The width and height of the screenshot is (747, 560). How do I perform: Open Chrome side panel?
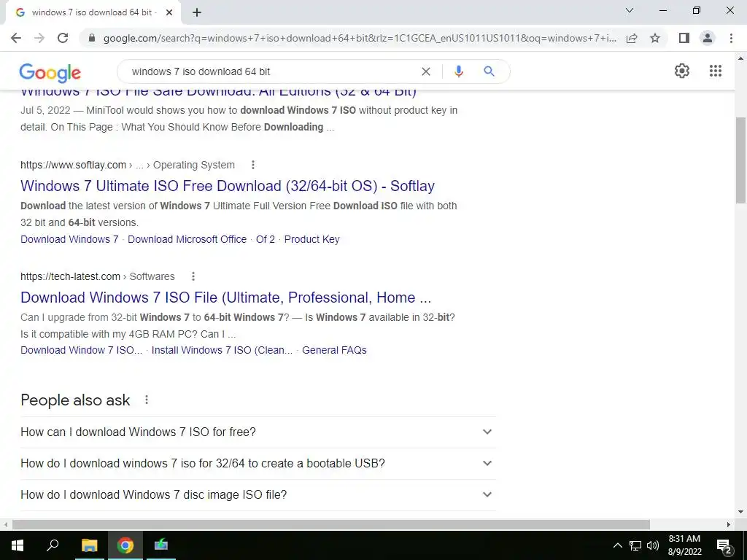point(684,38)
